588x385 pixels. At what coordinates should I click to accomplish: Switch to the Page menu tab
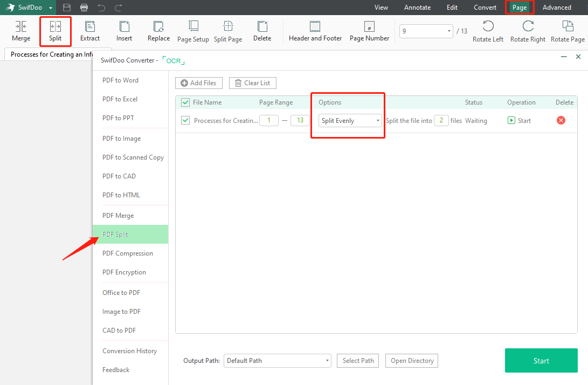520,8
